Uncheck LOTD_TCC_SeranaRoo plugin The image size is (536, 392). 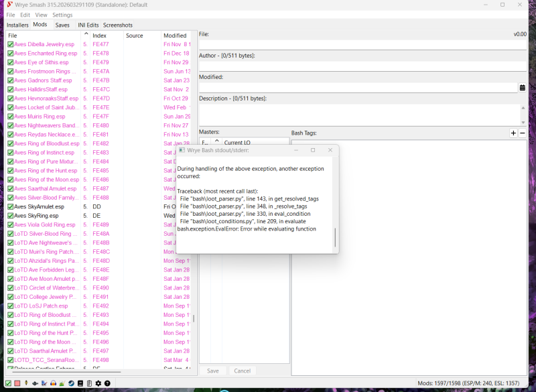[11, 361]
